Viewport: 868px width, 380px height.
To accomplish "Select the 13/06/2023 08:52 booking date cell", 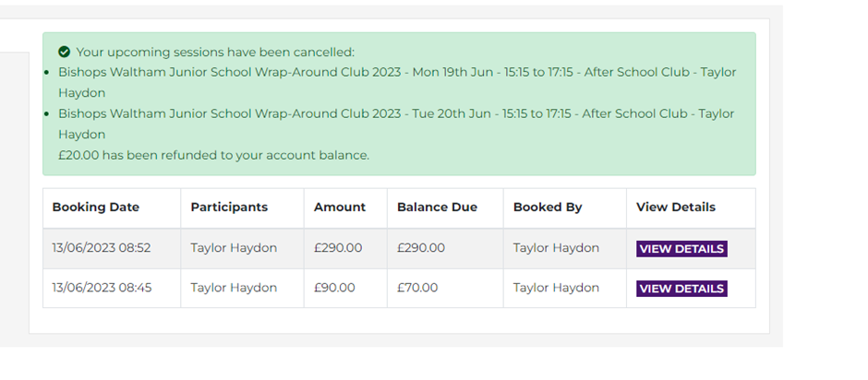I will (102, 248).
